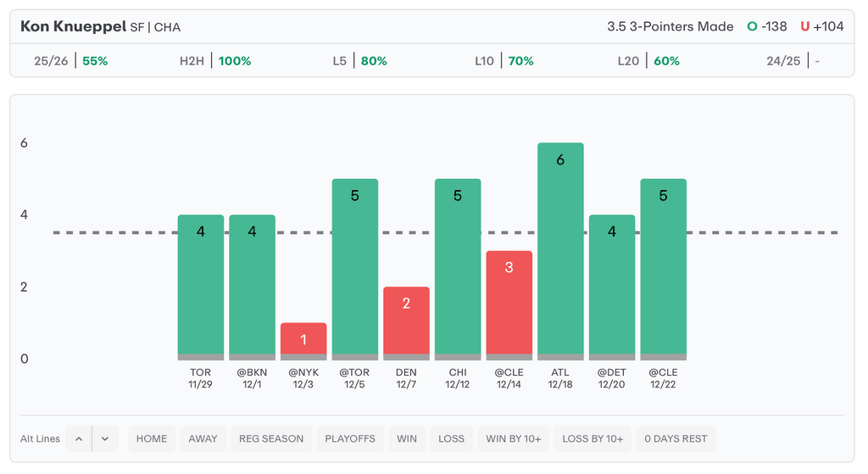Select the Over -138 odds
868x474 pixels.
click(x=767, y=26)
